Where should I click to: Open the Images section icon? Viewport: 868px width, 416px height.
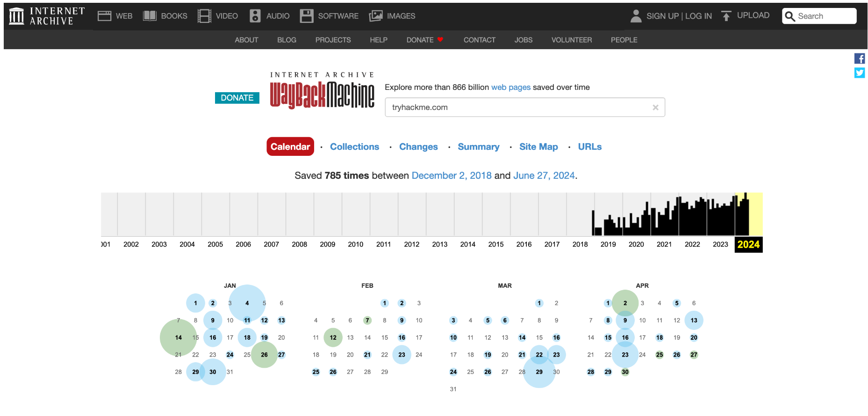click(376, 16)
